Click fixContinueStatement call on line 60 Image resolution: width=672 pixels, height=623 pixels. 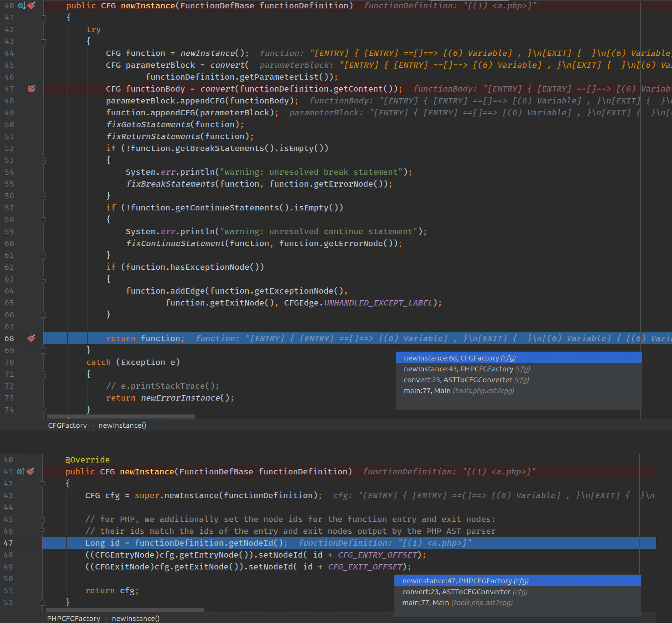pyautogui.click(x=175, y=243)
